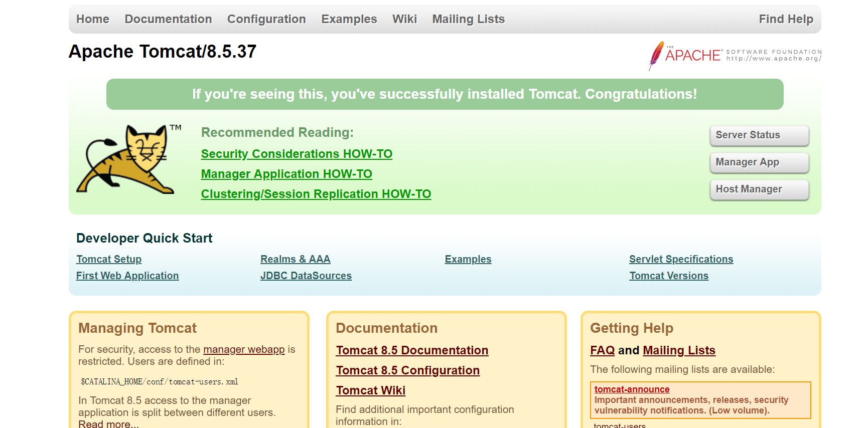
Task: Open the Tomcat Wiki link
Action: click(371, 390)
